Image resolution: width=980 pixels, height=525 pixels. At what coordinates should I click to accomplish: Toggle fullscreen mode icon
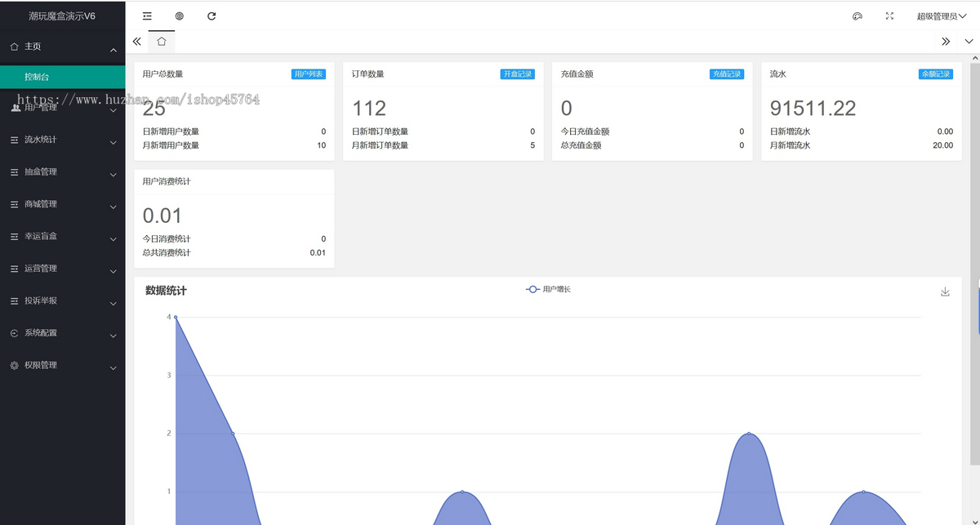890,16
